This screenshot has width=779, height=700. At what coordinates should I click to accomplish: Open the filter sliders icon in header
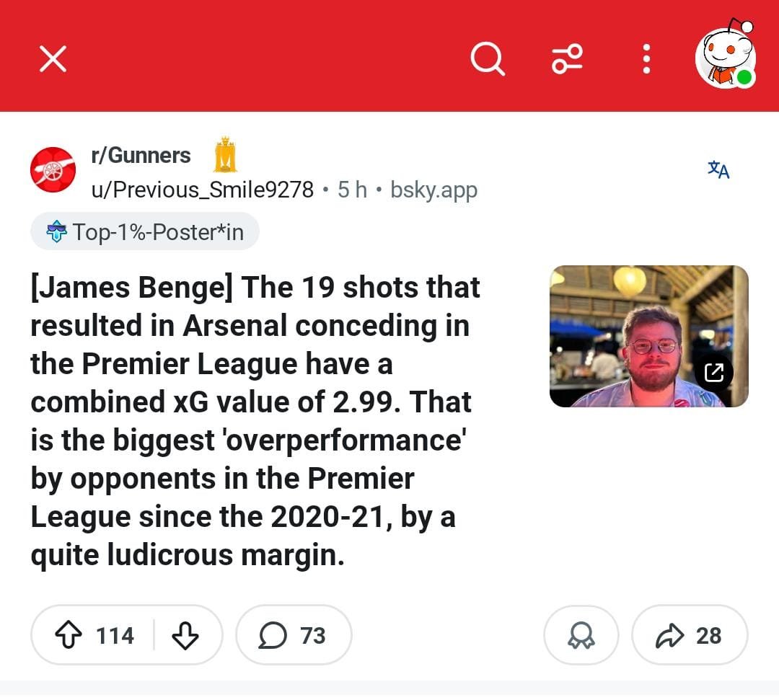click(x=567, y=58)
